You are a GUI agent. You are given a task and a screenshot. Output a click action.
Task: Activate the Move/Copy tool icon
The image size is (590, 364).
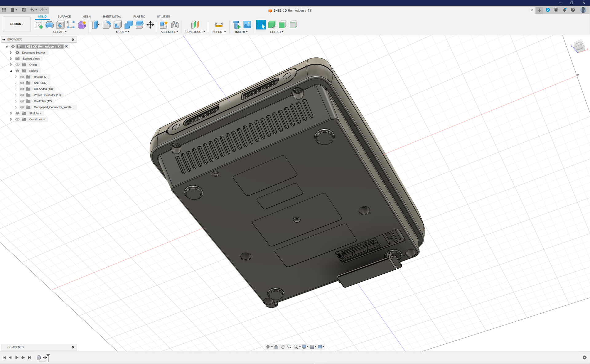click(x=150, y=25)
